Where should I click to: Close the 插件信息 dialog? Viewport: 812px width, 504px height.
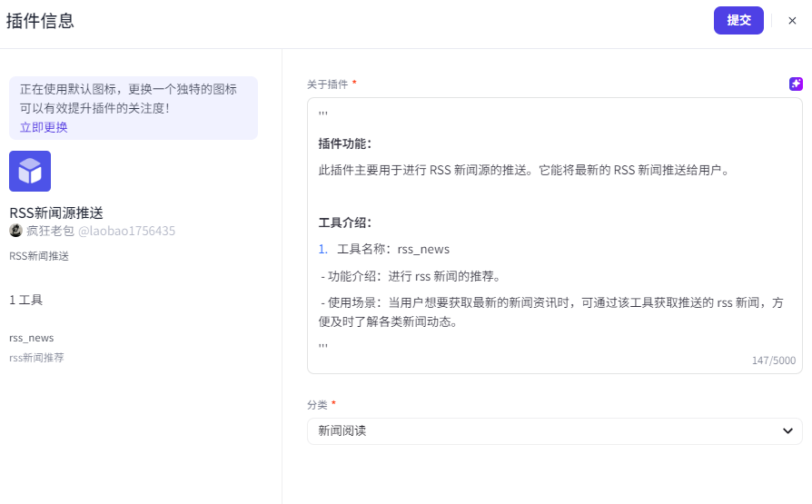(792, 21)
